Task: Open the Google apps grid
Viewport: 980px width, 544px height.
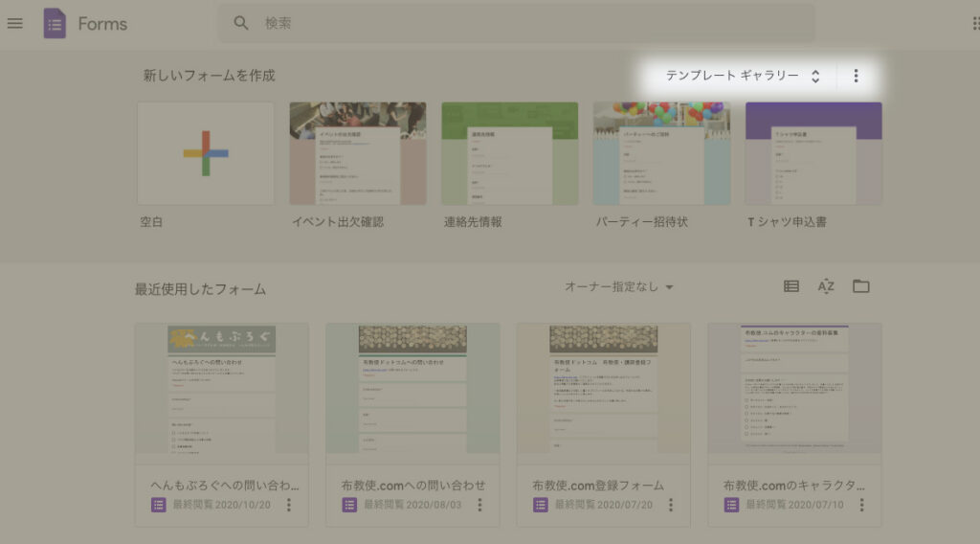Action: (975, 24)
